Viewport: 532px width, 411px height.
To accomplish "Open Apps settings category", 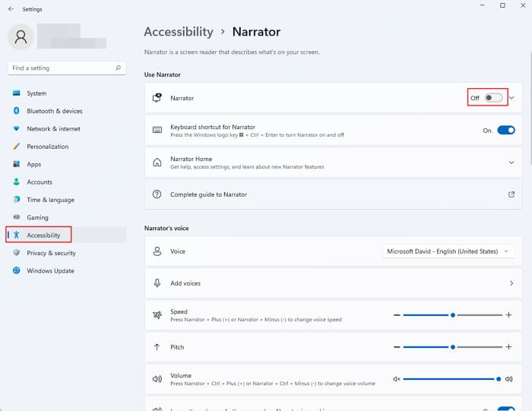I will 66,164.
